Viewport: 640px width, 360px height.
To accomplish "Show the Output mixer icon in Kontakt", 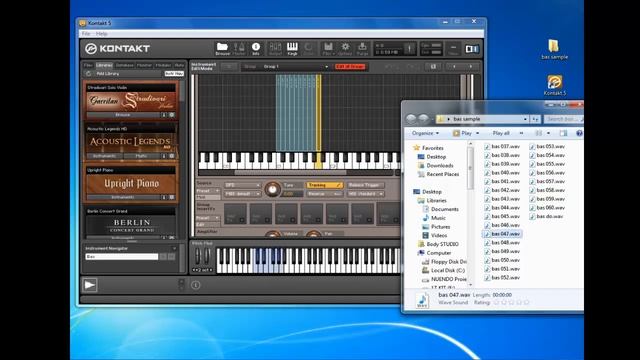I will pos(275,49).
